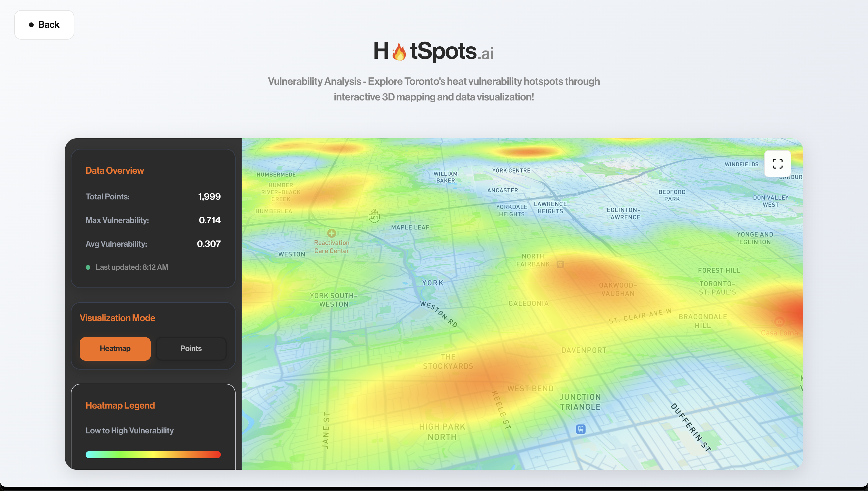Viewport: 868px width, 491px height.
Task: Click the Reactivation Care Center hospital icon
Action: pos(332,233)
